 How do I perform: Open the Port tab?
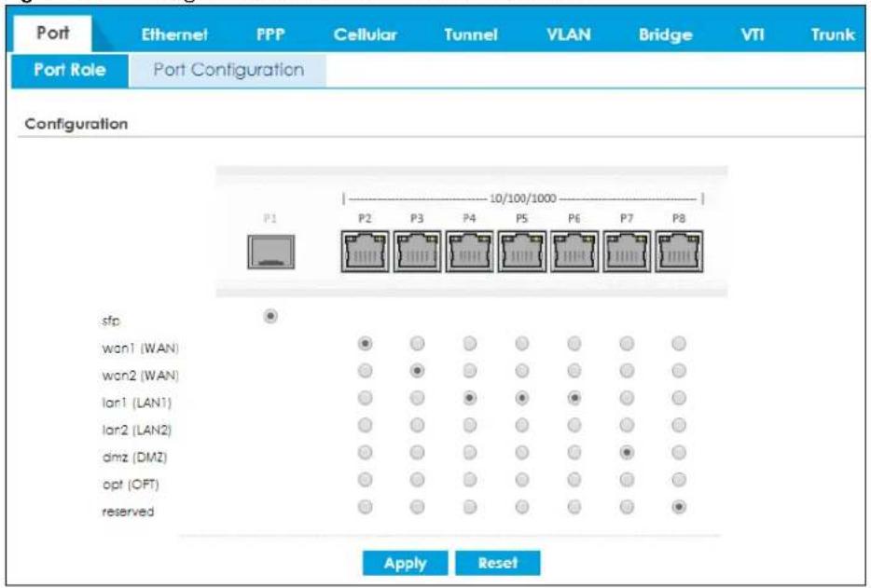(x=53, y=34)
